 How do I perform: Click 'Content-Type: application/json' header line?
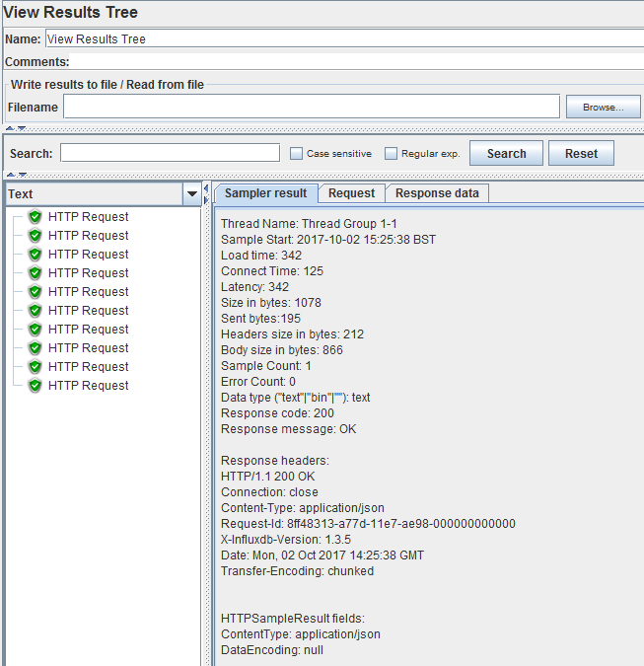click(302, 508)
